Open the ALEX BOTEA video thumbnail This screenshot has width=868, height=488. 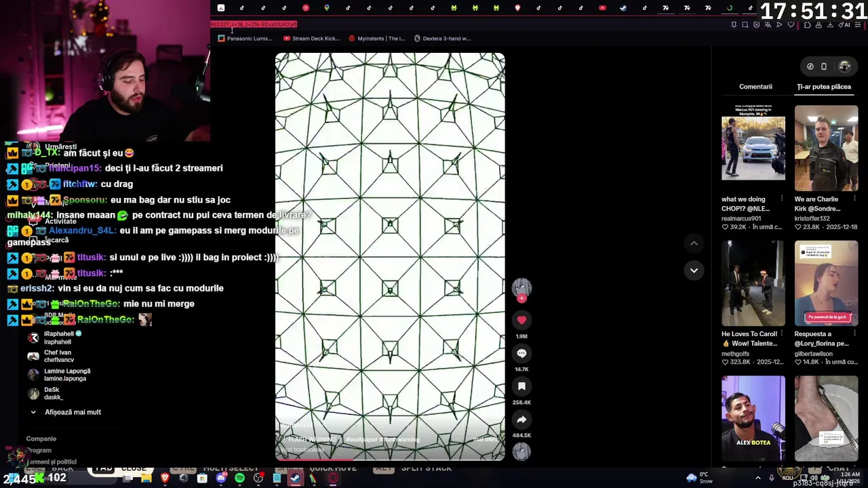pos(753,419)
